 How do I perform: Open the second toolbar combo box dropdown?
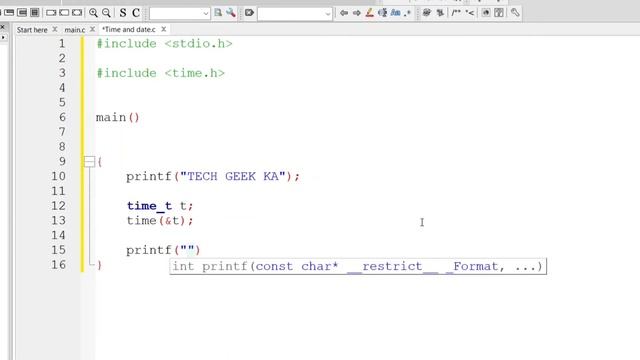point(327,14)
